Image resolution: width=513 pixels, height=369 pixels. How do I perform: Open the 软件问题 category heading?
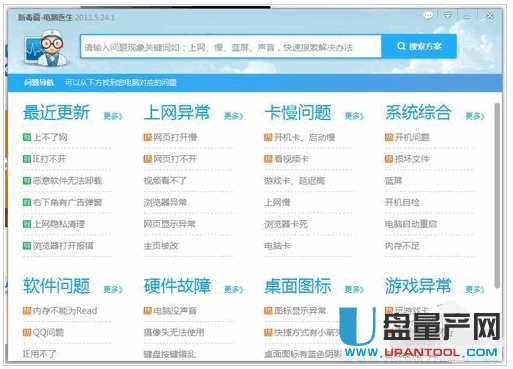(x=56, y=286)
